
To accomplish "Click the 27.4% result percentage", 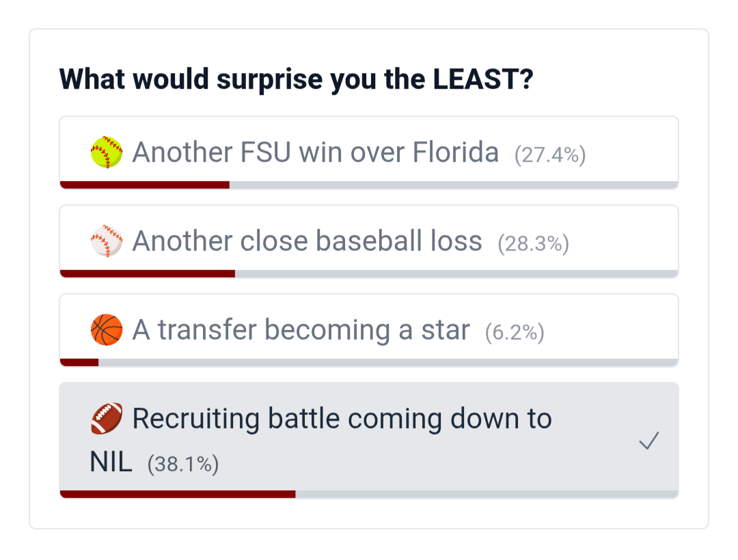I will pyautogui.click(x=550, y=155).
